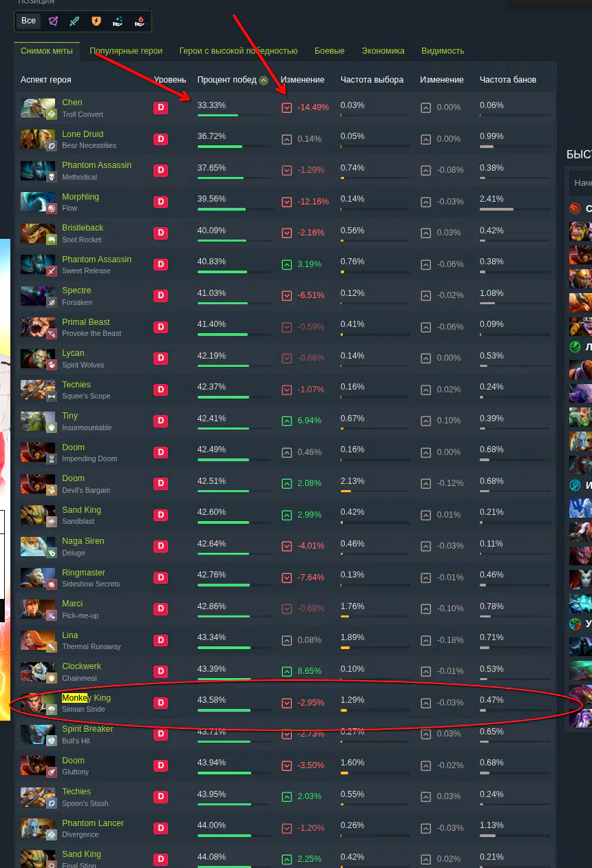Open the Spectre hero link
The width and height of the screenshot is (592, 868).
pos(76,290)
